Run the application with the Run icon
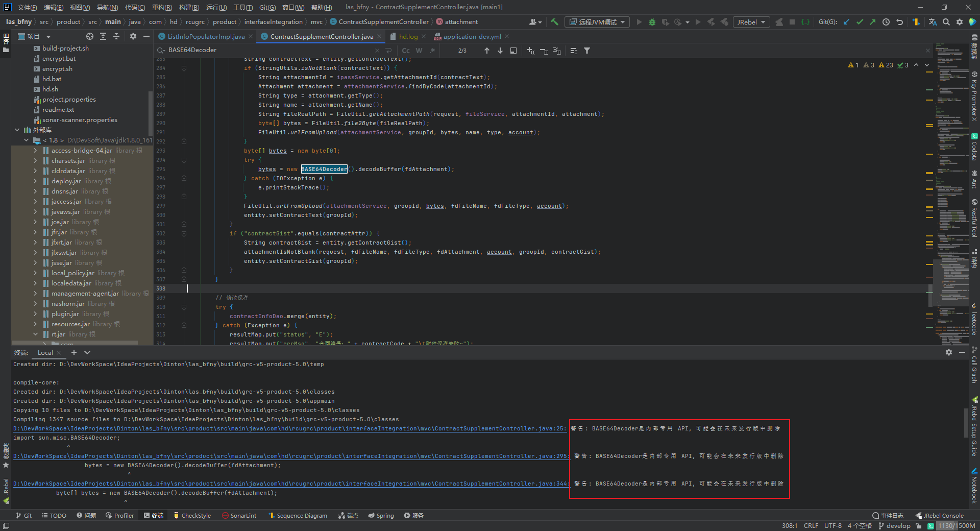Viewport: 980px width, 531px height. pos(639,22)
